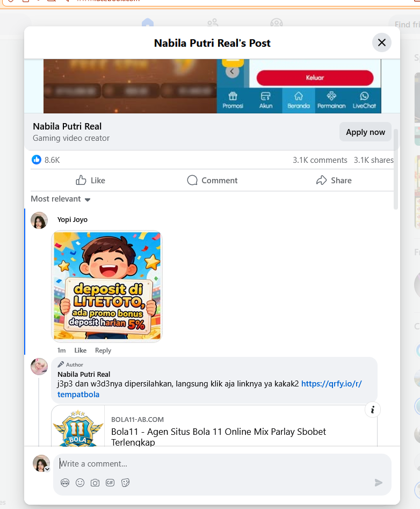420x509 pixels.
Task: Click the link info icon on preview card
Action: [373, 410]
